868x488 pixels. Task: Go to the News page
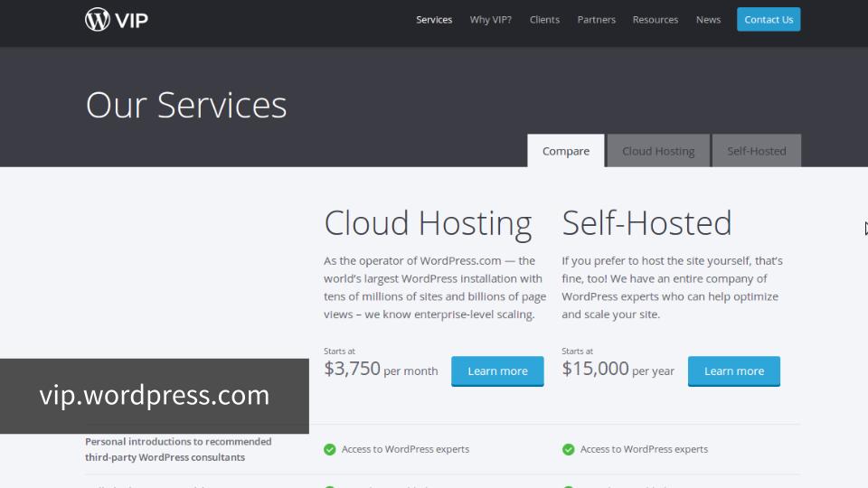tap(708, 19)
